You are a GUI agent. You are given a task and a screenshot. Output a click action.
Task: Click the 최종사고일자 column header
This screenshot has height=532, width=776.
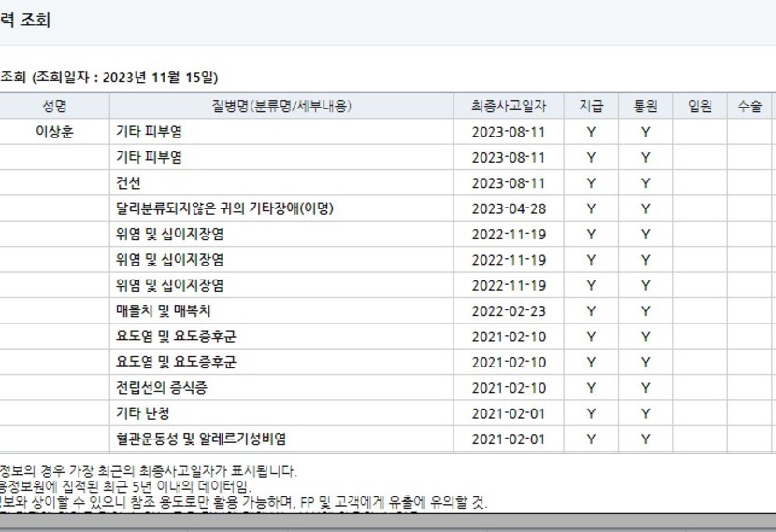tap(508, 107)
